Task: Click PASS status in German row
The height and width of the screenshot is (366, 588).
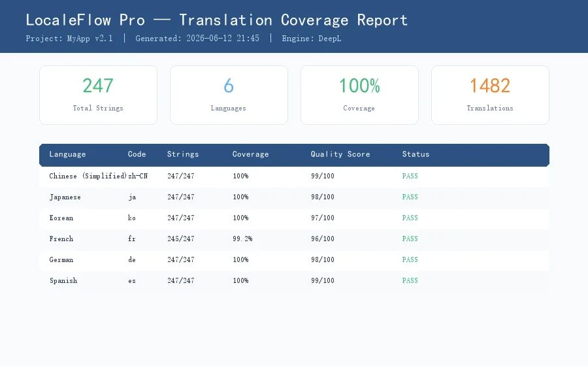Action: coord(410,259)
